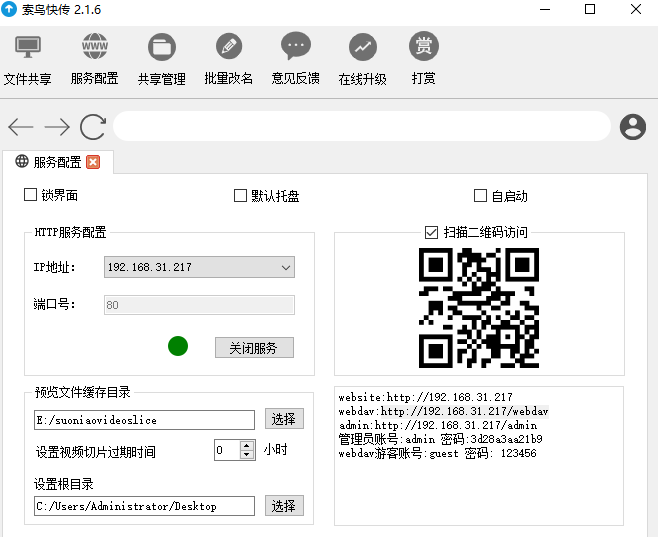
Task: Click the 打赏 reward icon
Action: [x=424, y=47]
